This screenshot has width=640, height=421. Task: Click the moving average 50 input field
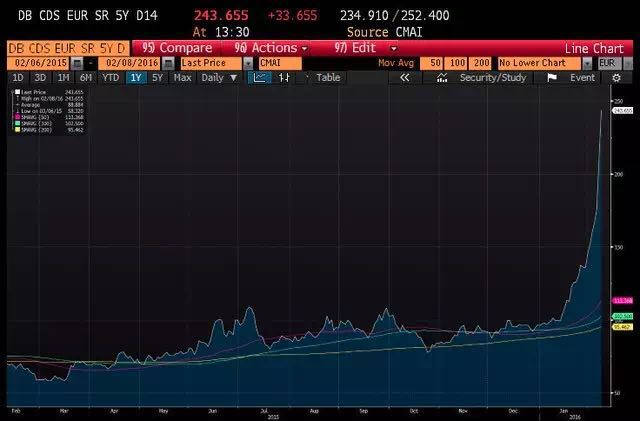click(x=437, y=63)
